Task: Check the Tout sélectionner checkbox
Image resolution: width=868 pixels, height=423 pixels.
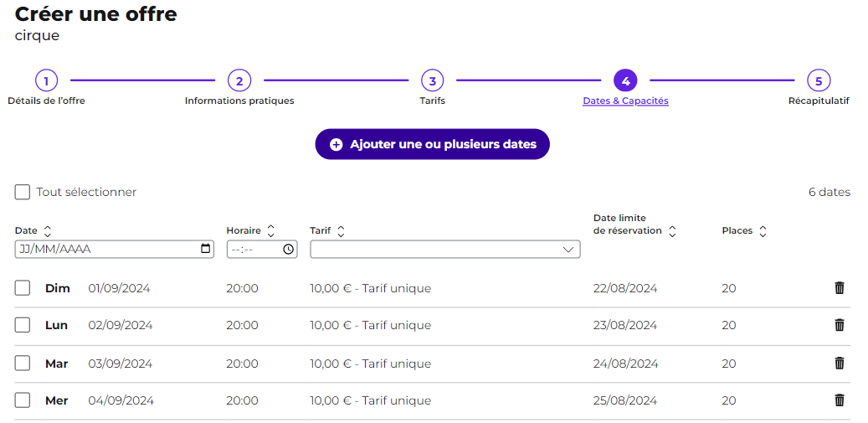Action: (22, 192)
